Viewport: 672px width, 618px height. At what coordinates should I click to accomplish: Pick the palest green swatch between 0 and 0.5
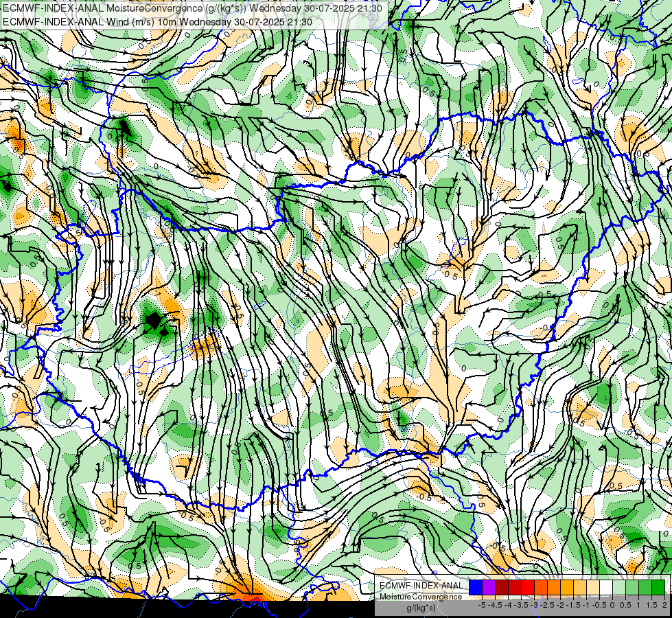(619, 587)
